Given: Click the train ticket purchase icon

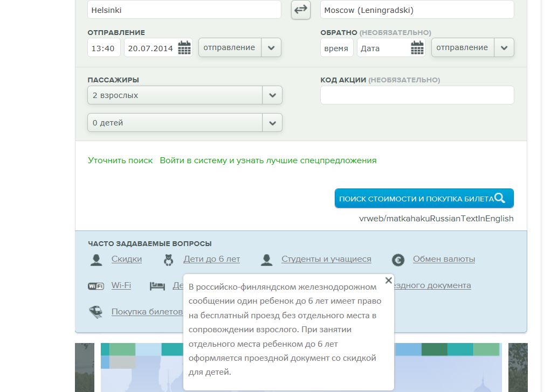Looking at the screenshot, I should click(x=96, y=312).
